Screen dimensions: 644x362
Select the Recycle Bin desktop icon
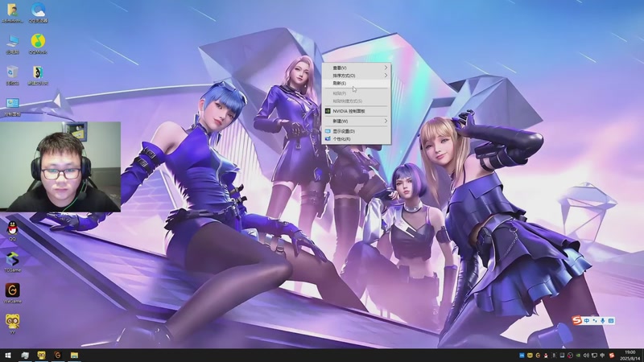tap(12, 75)
